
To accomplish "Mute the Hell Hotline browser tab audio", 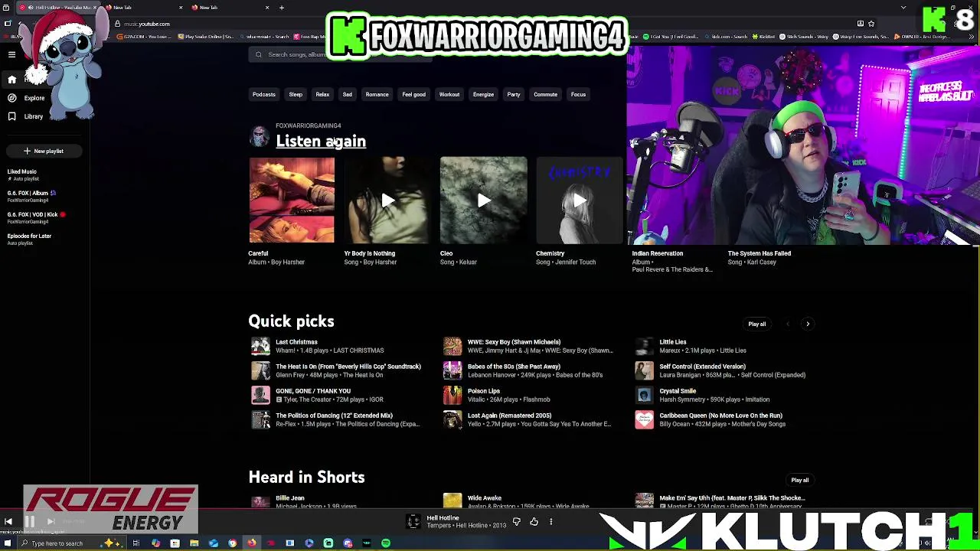I will click(x=31, y=8).
